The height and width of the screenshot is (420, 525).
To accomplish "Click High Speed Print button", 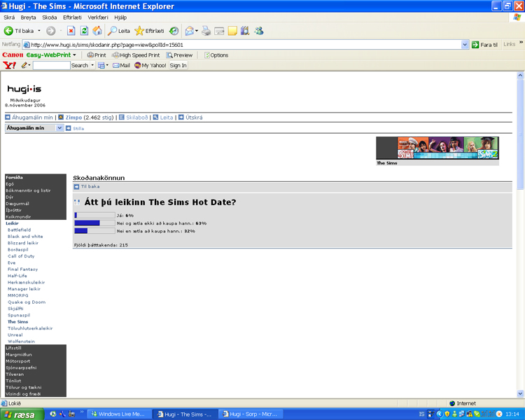I will (x=136, y=55).
